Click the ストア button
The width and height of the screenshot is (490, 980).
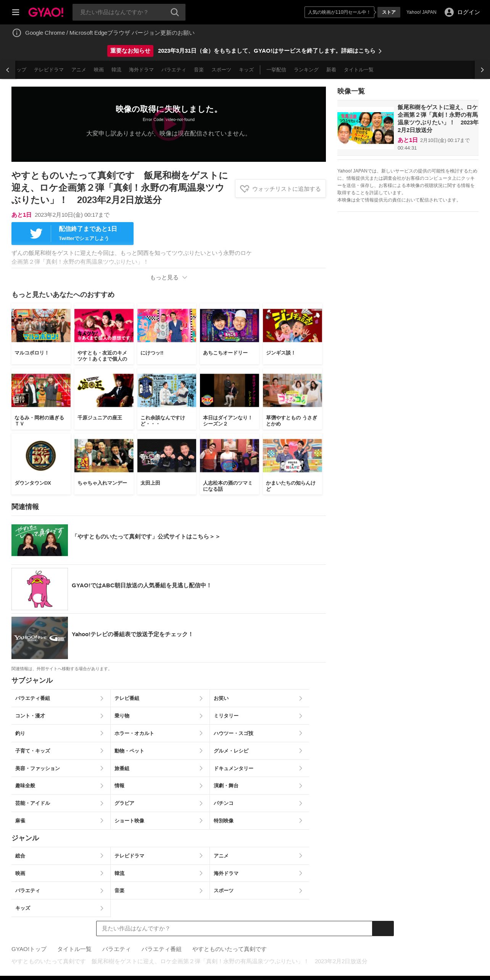[x=389, y=12]
